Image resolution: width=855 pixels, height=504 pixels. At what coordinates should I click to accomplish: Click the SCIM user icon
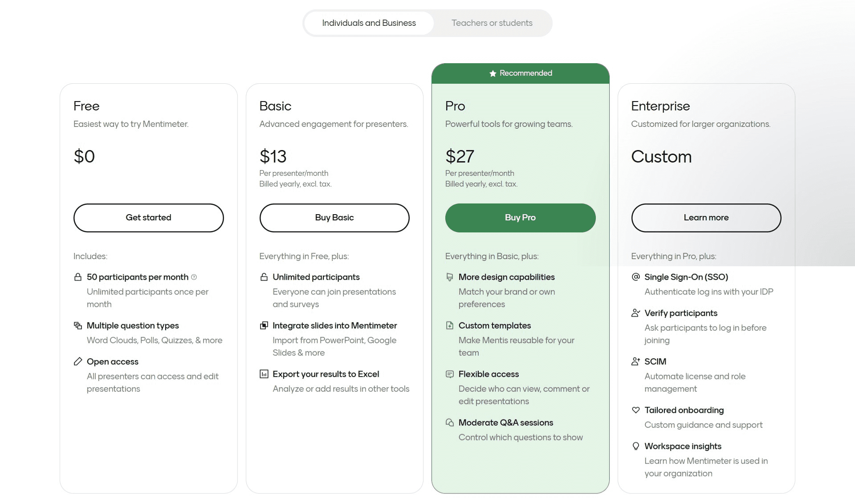pos(636,362)
